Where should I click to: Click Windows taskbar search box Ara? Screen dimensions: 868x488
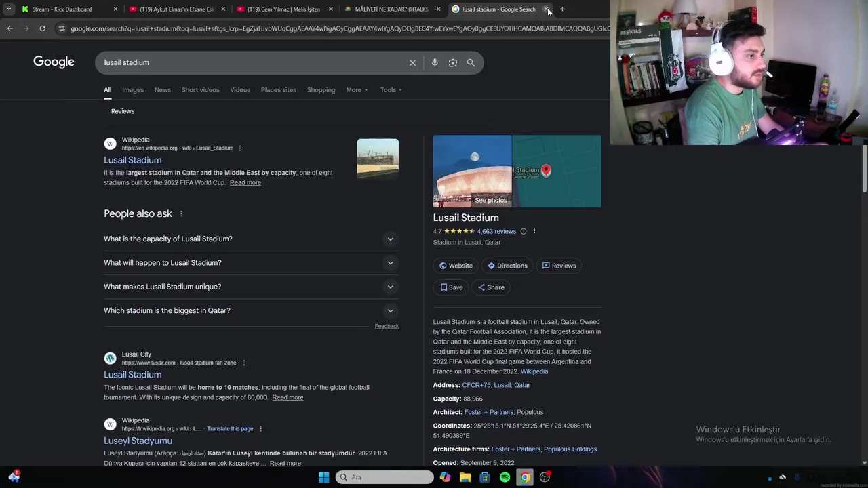pyautogui.click(x=384, y=477)
